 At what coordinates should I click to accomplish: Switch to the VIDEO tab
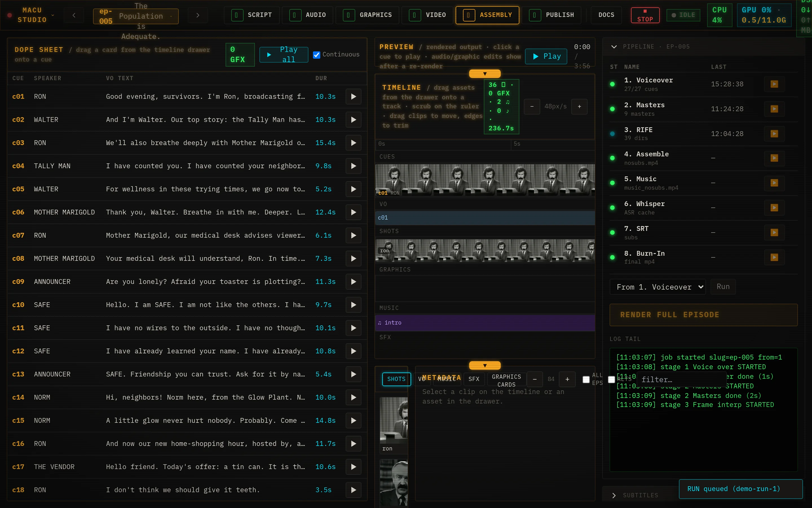[427, 15]
